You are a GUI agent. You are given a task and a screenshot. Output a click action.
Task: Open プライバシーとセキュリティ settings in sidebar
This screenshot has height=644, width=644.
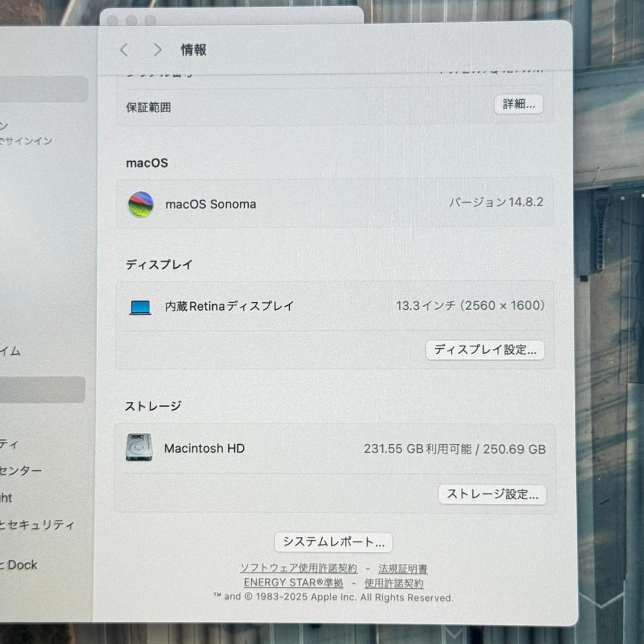pyautogui.click(x=36, y=525)
